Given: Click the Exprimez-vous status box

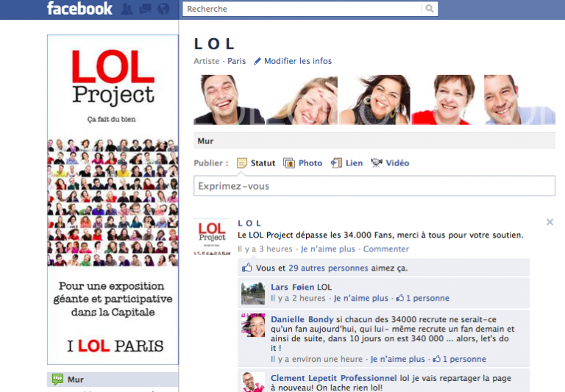Looking at the screenshot, I should (374, 186).
